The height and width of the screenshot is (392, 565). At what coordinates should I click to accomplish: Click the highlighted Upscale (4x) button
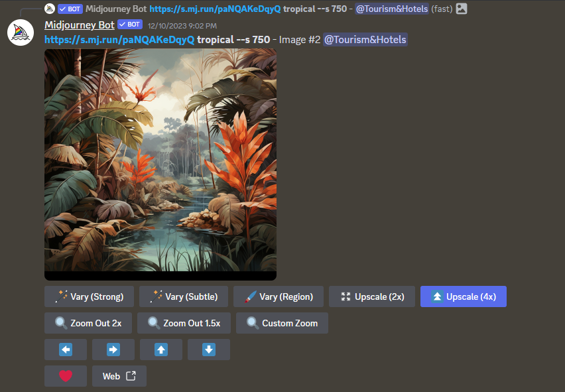[464, 296]
